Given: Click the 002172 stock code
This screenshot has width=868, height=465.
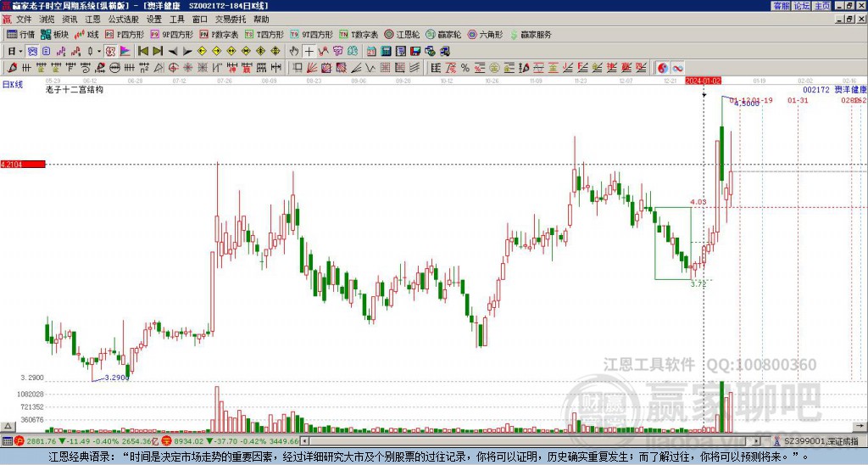Looking at the screenshot, I should click(816, 89).
